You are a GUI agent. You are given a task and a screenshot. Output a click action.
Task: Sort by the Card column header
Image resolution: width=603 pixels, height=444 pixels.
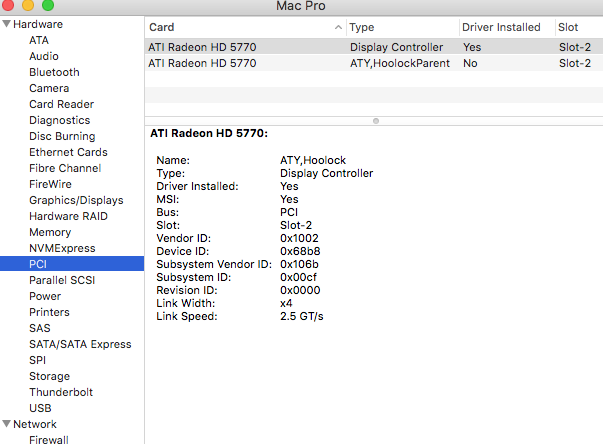[x=246, y=27]
